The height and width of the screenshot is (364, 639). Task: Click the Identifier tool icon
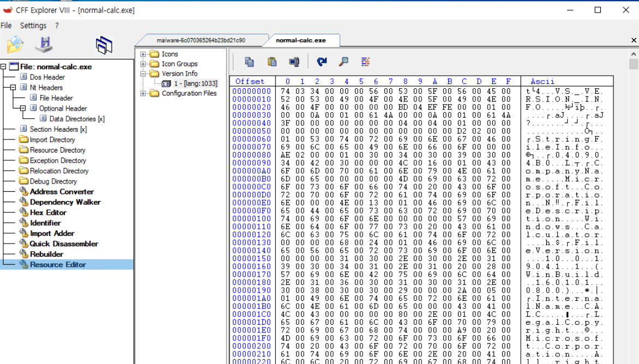[x=24, y=223]
